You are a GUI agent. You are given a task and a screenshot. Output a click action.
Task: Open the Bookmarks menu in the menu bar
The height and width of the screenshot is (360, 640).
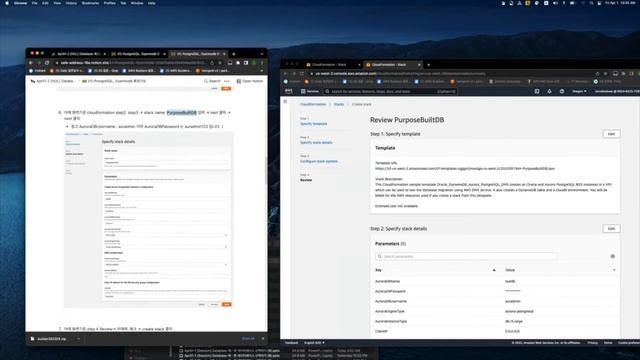coord(90,3)
